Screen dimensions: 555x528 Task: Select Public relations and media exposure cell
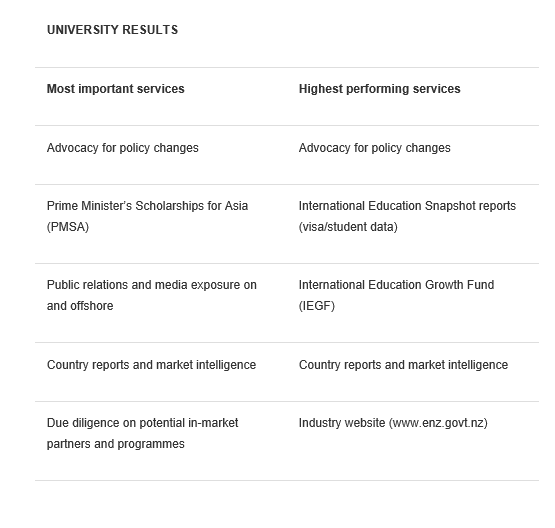tap(151, 295)
